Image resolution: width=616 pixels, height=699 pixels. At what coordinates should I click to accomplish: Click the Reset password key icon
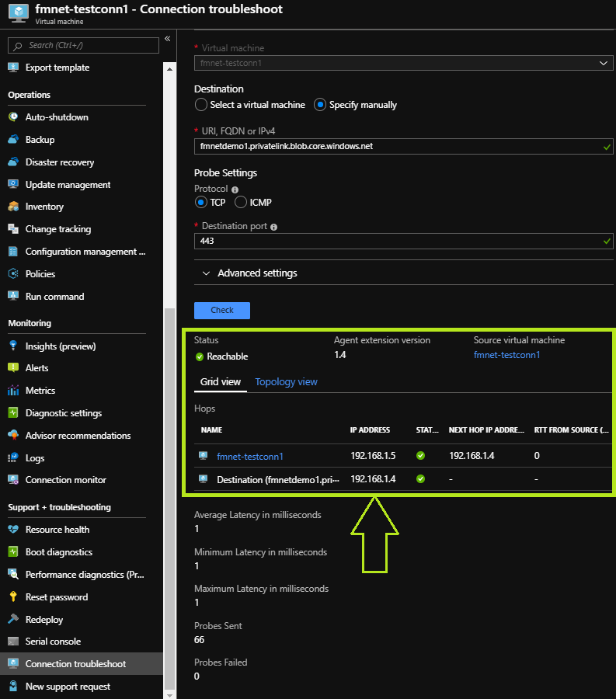(x=13, y=597)
